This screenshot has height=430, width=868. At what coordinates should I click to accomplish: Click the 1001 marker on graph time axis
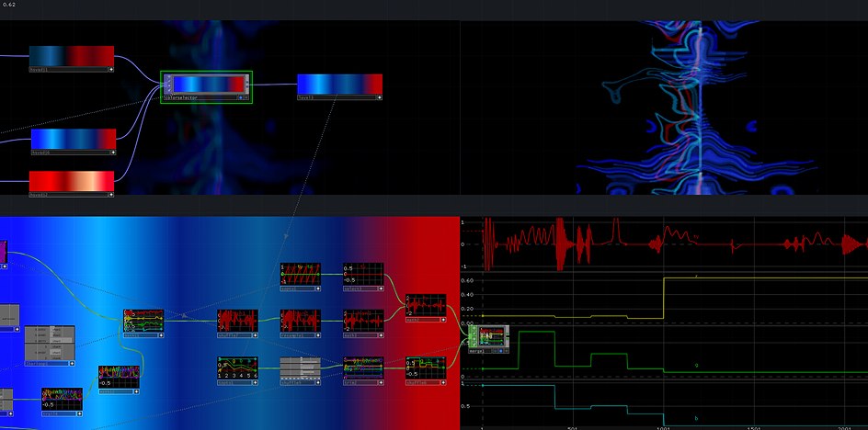(663, 428)
